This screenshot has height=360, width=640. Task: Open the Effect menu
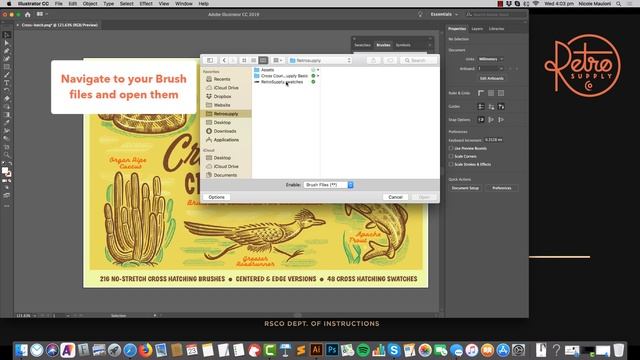coord(146,4)
